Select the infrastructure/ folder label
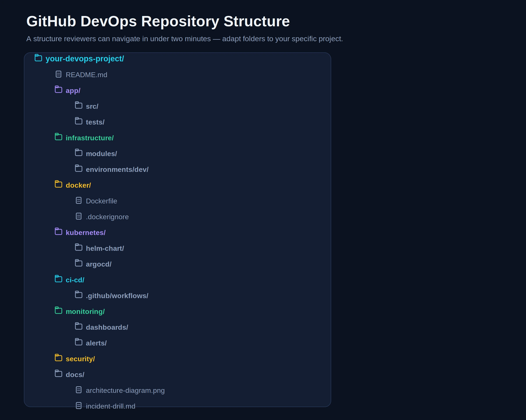The image size is (526, 420). point(90,138)
